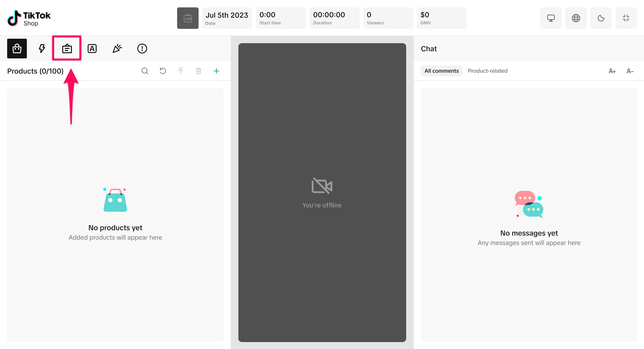
Task: Open the exclamation mark alert icon
Action: [142, 49]
